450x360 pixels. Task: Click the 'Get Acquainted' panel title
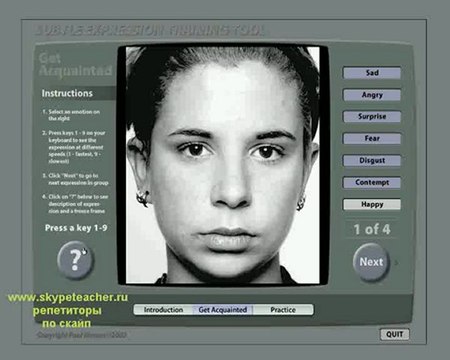pyautogui.click(x=75, y=64)
